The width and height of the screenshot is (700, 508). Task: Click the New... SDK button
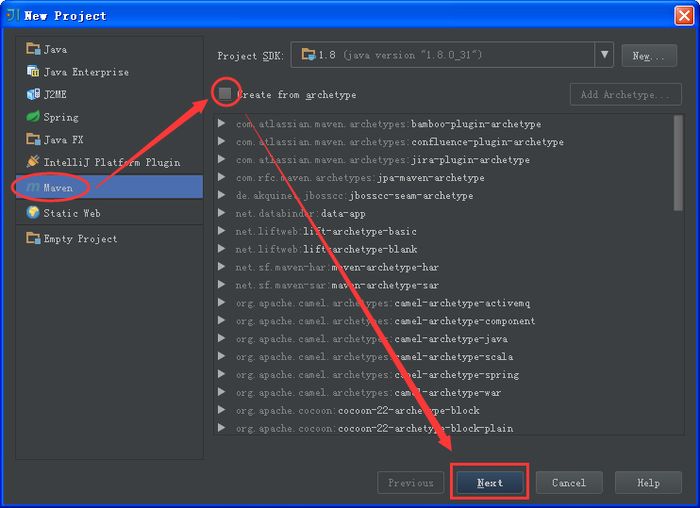(649, 55)
